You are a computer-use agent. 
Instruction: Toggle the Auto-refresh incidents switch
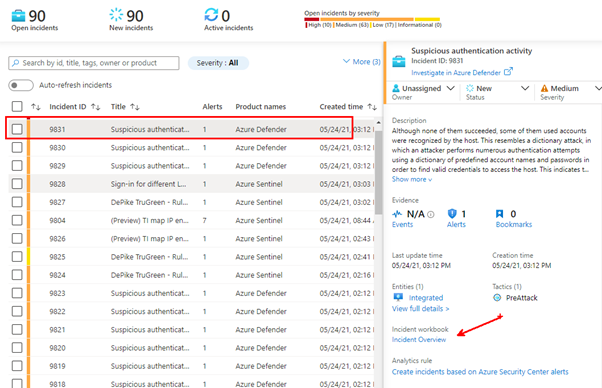tap(21, 85)
